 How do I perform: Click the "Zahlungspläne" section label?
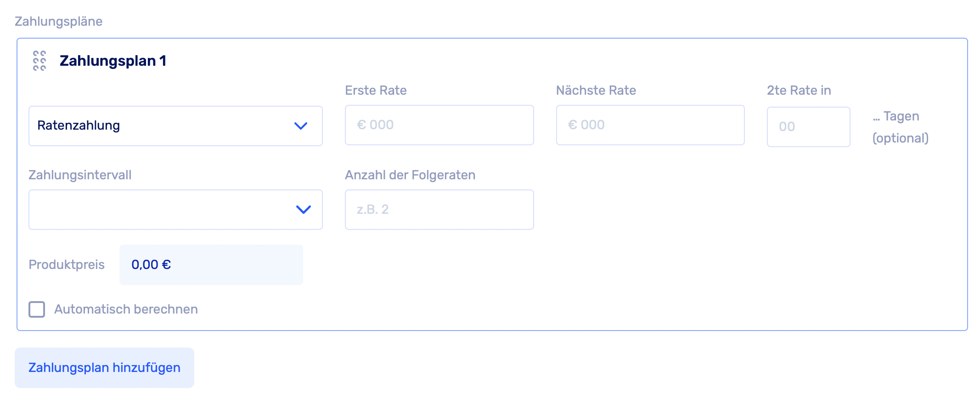(58, 22)
